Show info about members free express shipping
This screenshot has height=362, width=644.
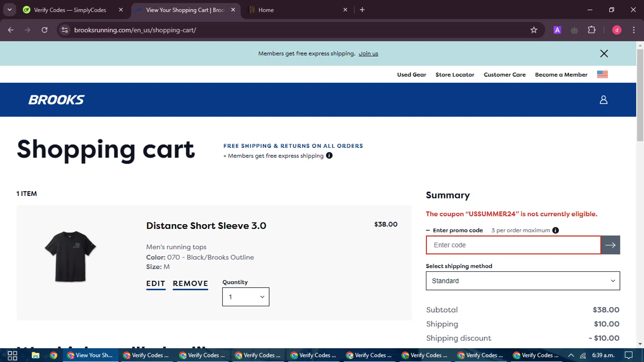[329, 155]
